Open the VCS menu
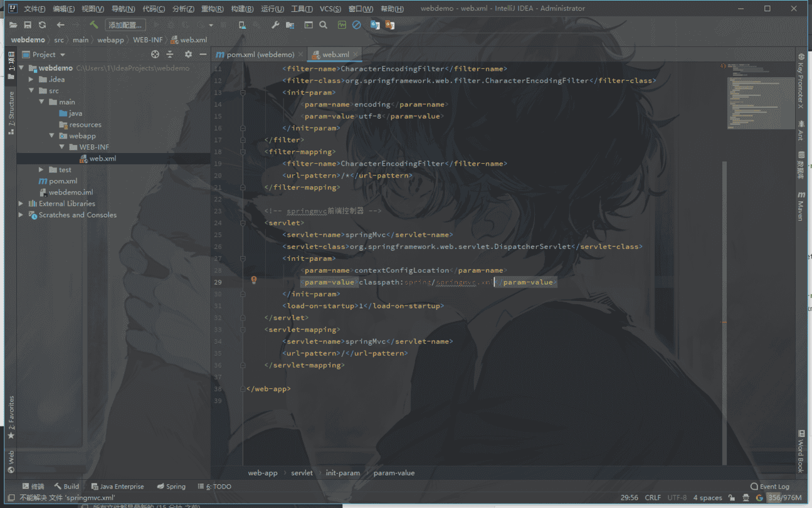This screenshot has width=812, height=508. point(330,9)
